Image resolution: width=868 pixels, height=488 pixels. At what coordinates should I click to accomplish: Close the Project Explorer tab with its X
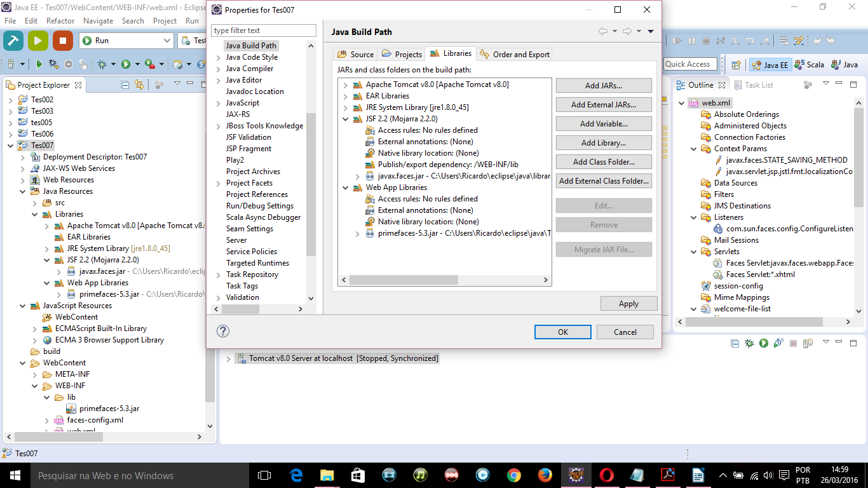coord(78,85)
